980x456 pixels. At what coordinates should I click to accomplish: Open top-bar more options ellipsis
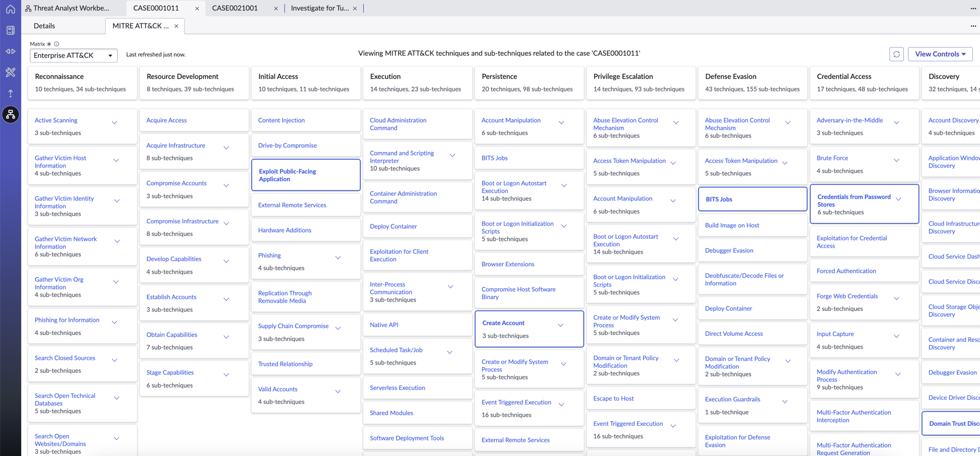point(973,8)
